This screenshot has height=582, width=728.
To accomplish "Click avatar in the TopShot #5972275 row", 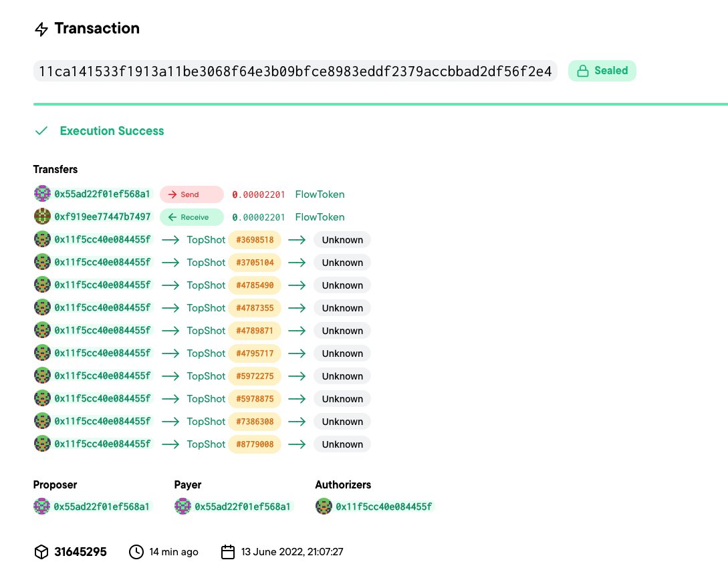I will [x=42, y=375].
